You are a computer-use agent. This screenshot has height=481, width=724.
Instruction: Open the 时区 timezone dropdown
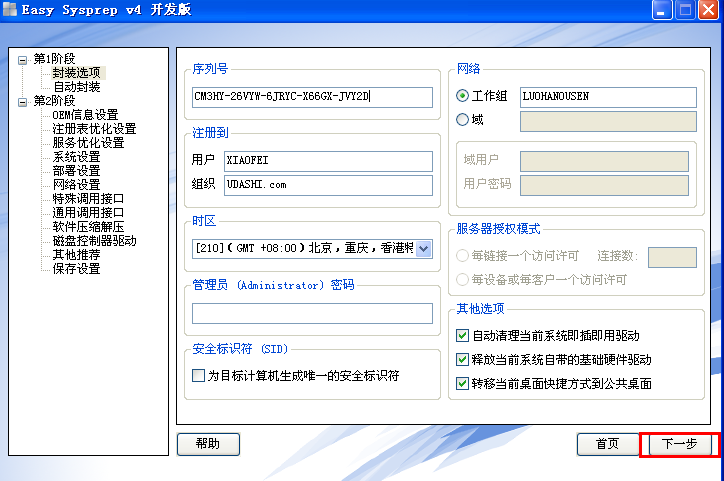click(x=422, y=248)
